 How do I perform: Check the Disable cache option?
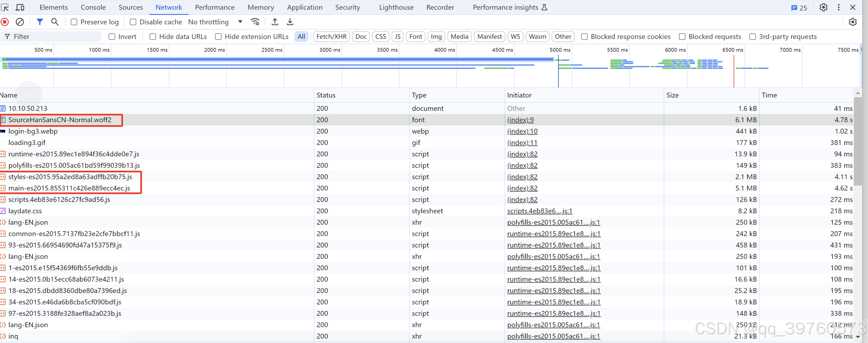pos(133,22)
